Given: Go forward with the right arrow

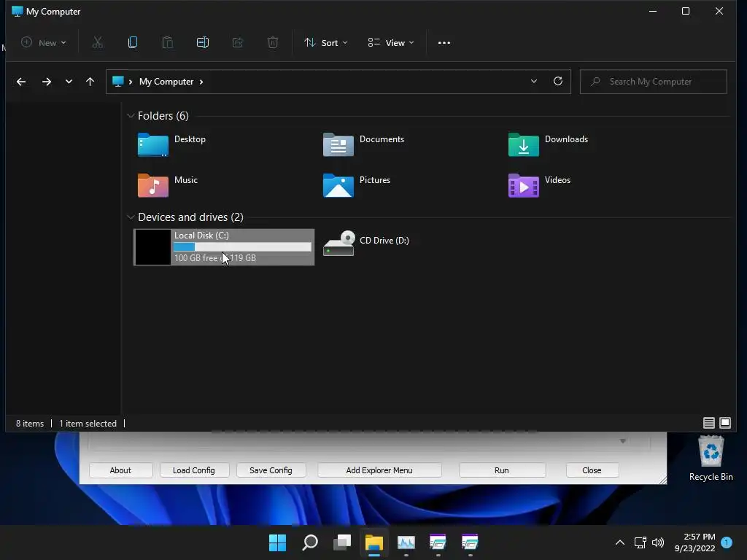Looking at the screenshot, I should tap(46, 82).
